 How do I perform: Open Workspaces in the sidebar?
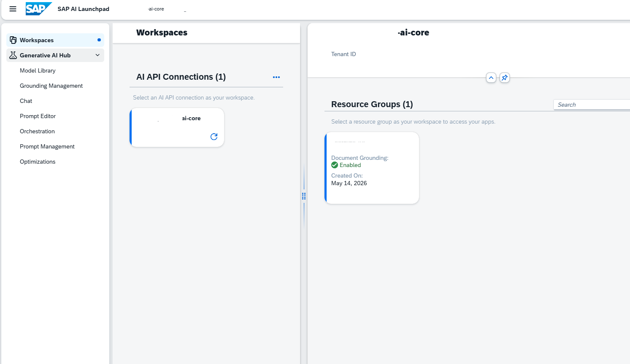coord(55,40)
